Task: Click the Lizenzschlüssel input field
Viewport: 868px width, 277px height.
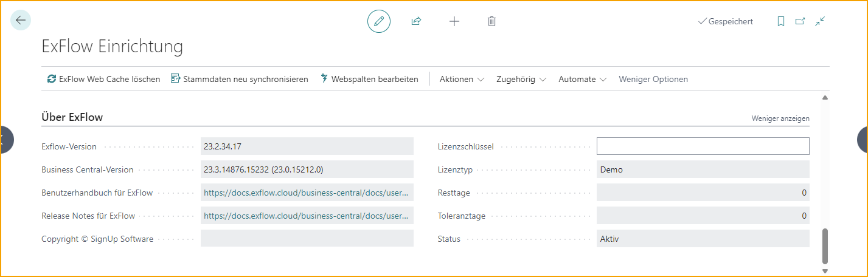Action: [703, 146]
